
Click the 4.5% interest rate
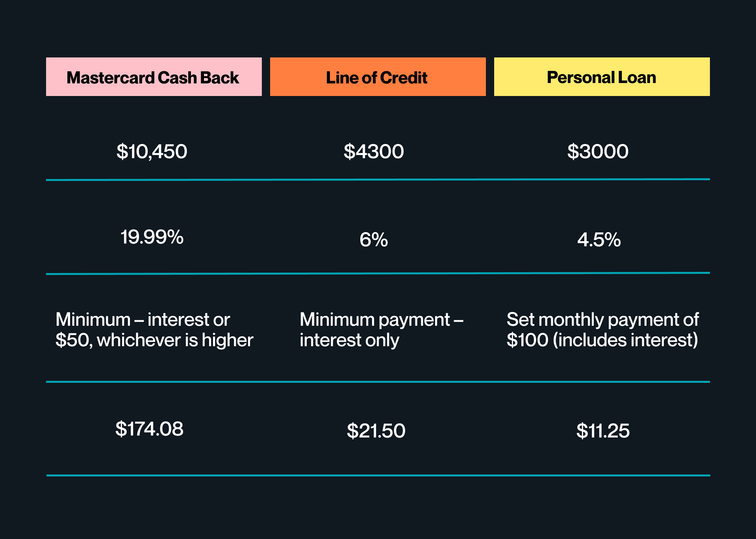599,240
